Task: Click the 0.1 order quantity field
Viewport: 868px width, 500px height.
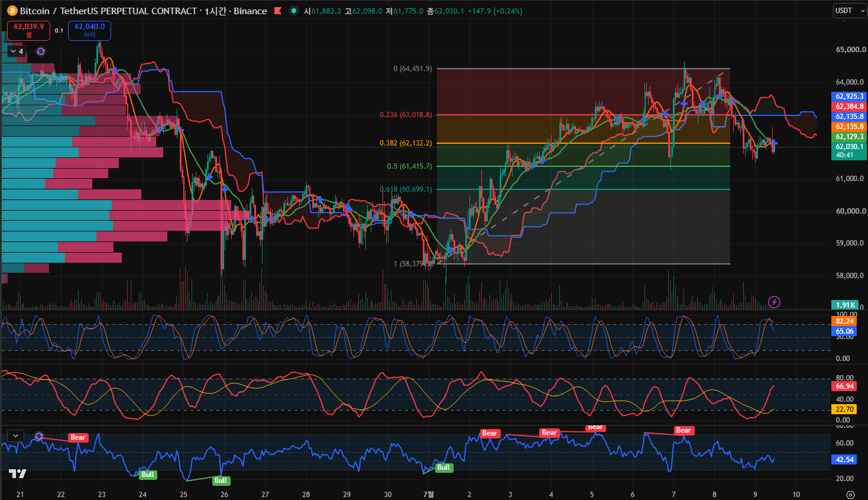Action: tap(59, 31)
